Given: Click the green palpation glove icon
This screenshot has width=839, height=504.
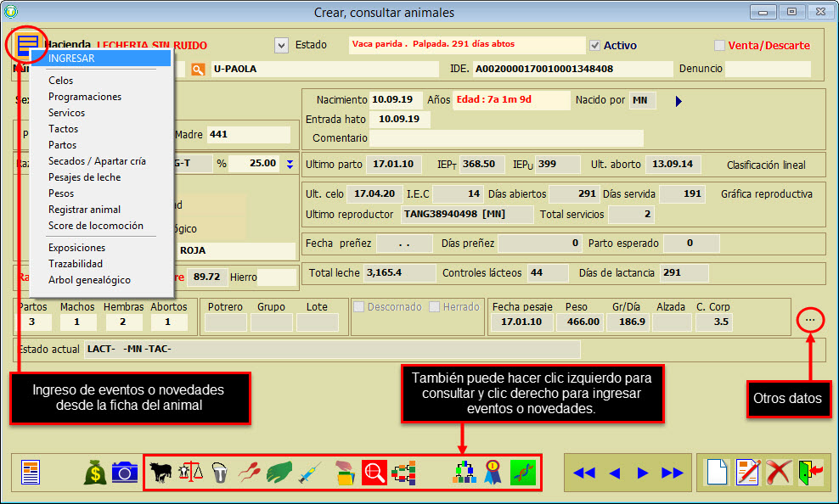Looking at the screenshot, I should [279, 472].
